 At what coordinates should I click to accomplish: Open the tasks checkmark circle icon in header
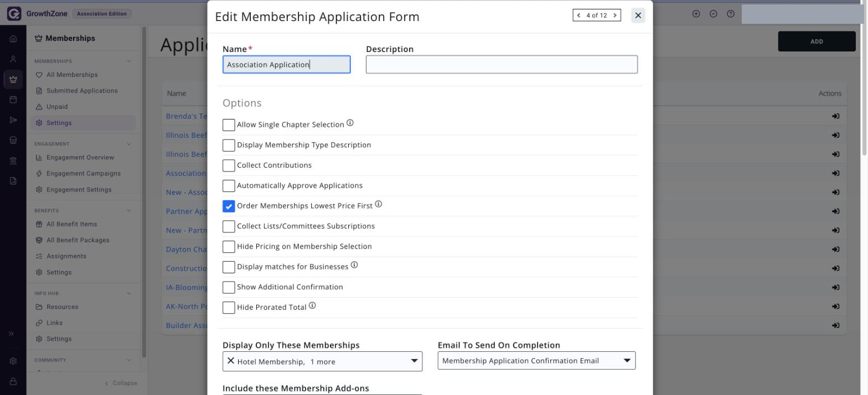[714, 14]
